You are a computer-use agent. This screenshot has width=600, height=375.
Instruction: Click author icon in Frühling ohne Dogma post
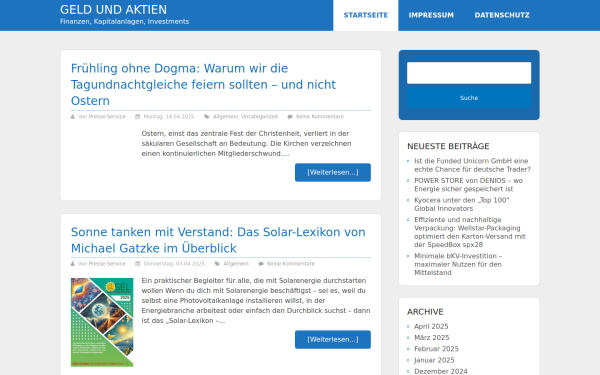coord(73,117)
